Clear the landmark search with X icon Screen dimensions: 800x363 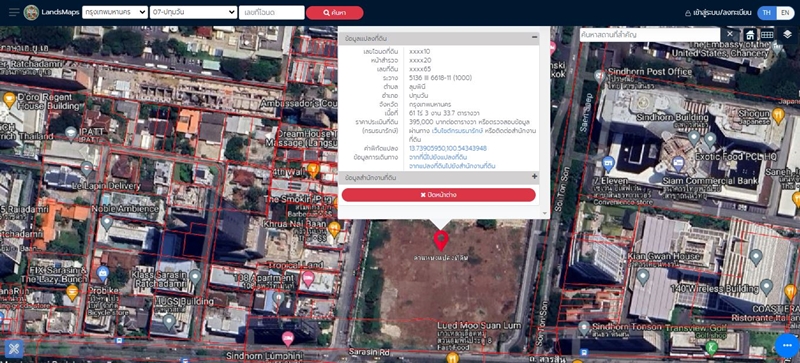click(x=730, y=34)
